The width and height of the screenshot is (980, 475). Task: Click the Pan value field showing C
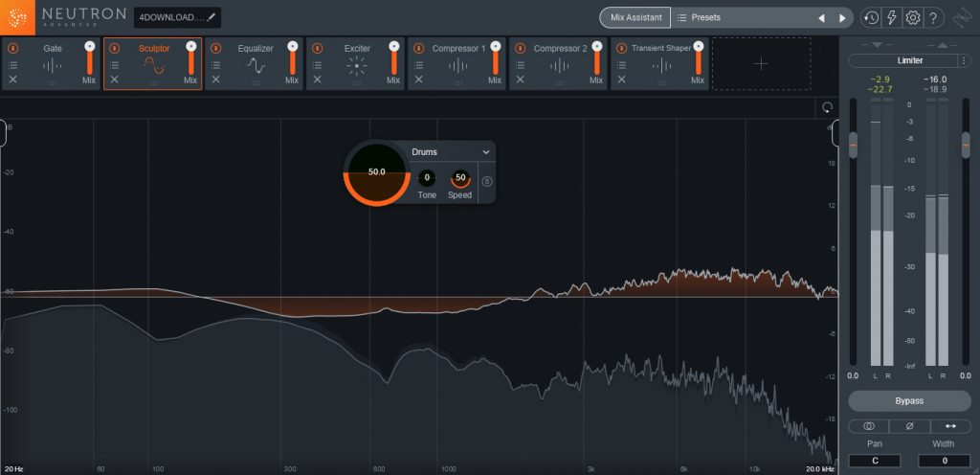(875, 461)
